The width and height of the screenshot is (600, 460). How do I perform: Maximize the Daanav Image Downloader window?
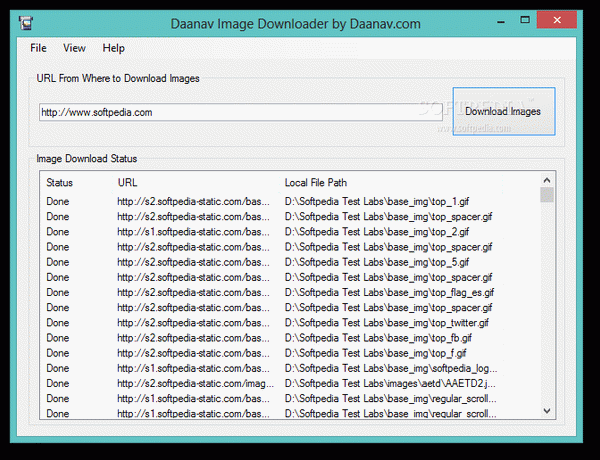(525, 20)
